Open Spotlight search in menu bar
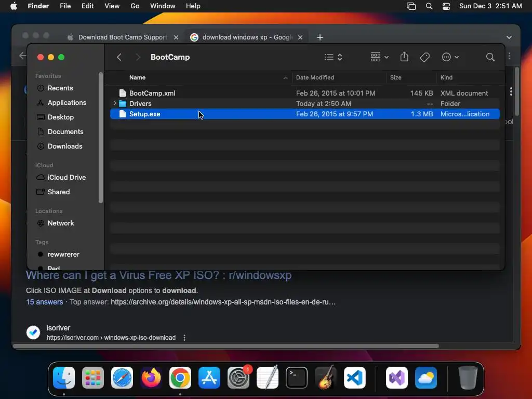The width and height of the screenshot is (532, 399). [429, 6]
